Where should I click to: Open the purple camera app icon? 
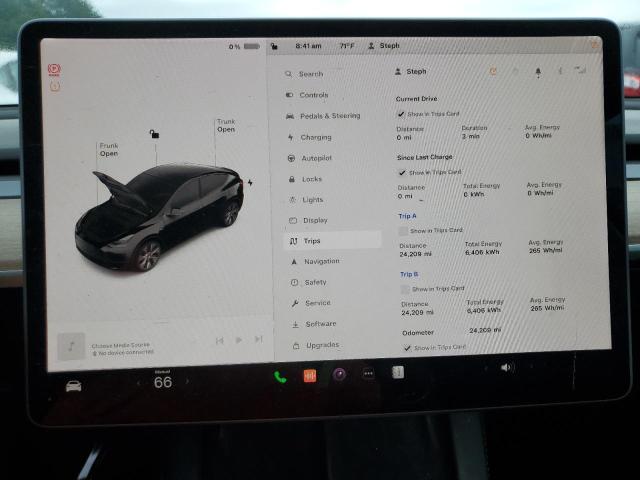click(339, 374)
